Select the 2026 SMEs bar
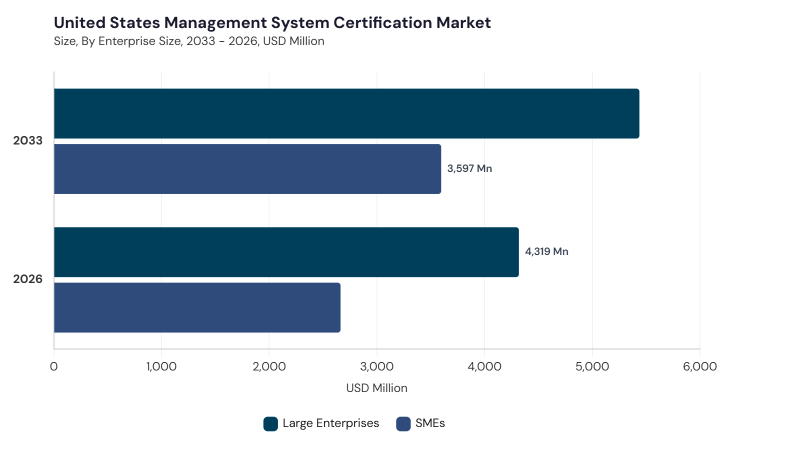This screenshot has height=450, width=800. click(197, 308)
